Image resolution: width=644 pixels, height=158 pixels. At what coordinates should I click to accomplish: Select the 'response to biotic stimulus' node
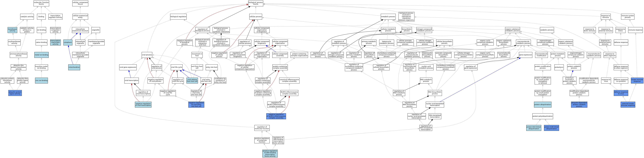point(590,30)
